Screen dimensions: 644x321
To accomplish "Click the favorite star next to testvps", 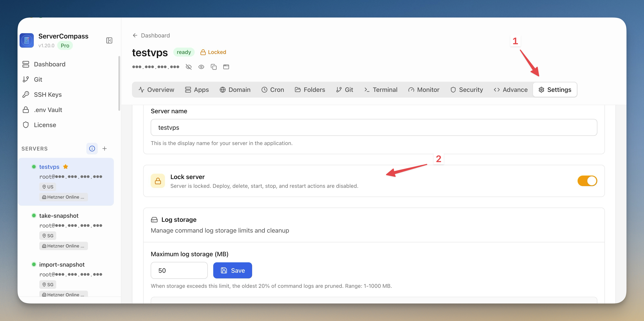I will [x=66, y=167].
